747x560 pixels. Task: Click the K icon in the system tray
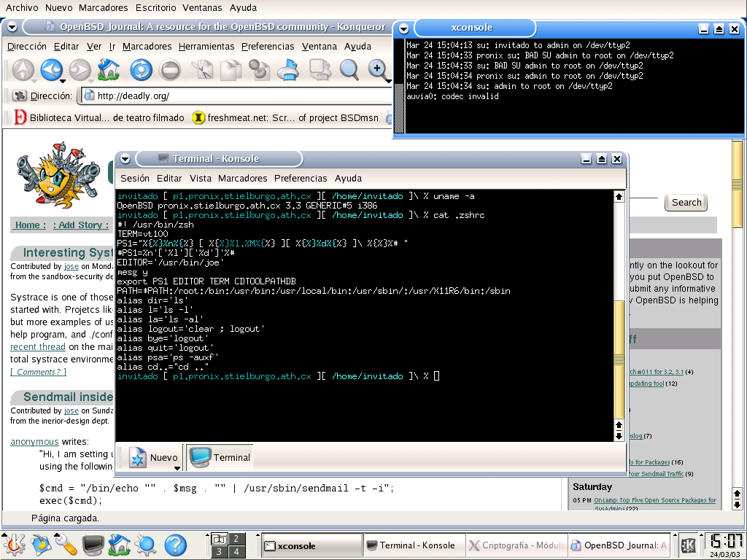tap(688, 545)
